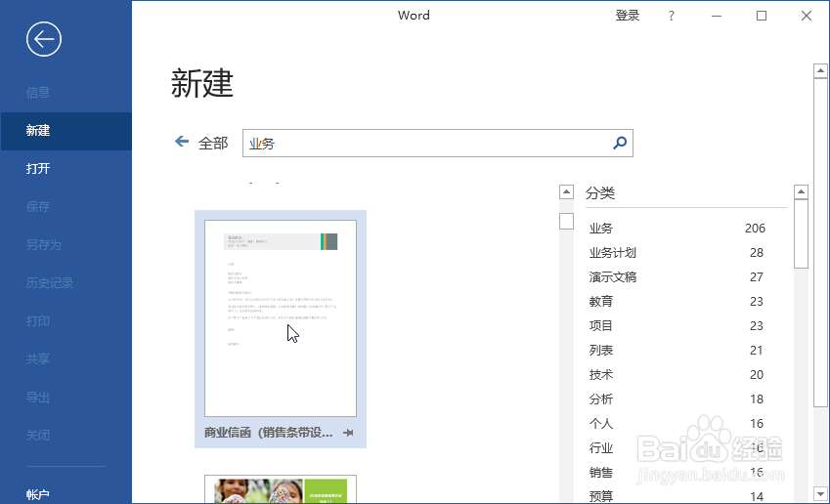Filter by 个人 category
This screenshot has width=830, height=504.
coord(677,423)
